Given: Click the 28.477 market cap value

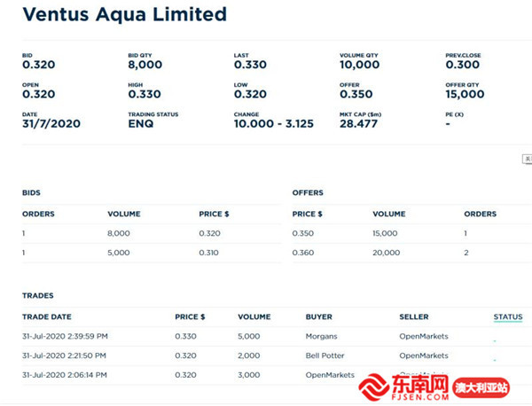Looking at the screenshot, I should (x=358, y=123).
